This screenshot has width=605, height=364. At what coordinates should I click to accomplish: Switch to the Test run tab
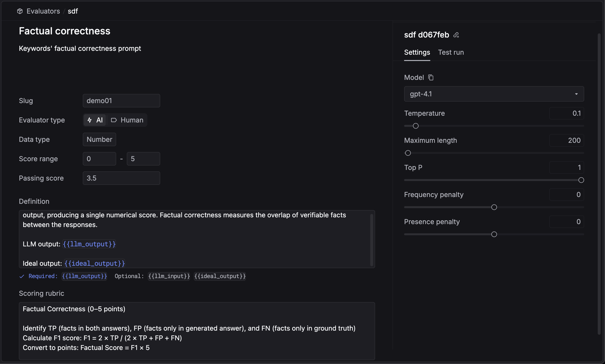[x=451, y=52]
